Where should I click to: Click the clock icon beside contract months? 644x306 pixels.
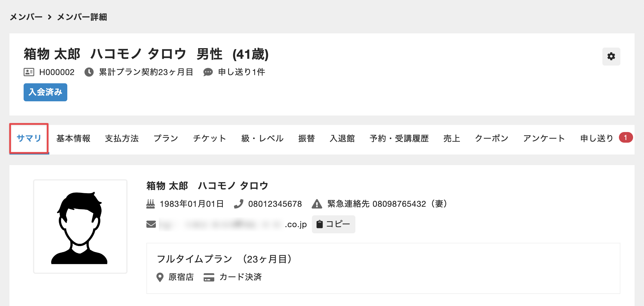pyautogui.click(x=89, y=72)
